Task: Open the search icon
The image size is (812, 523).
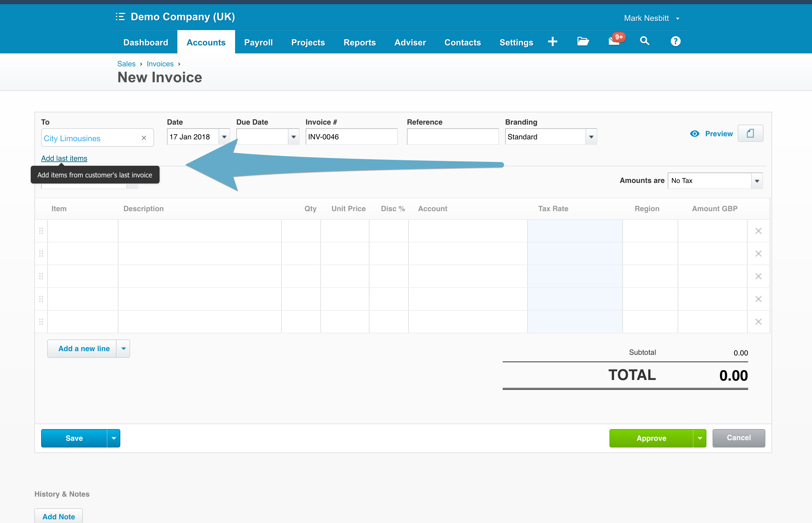Action: (645, 41)
